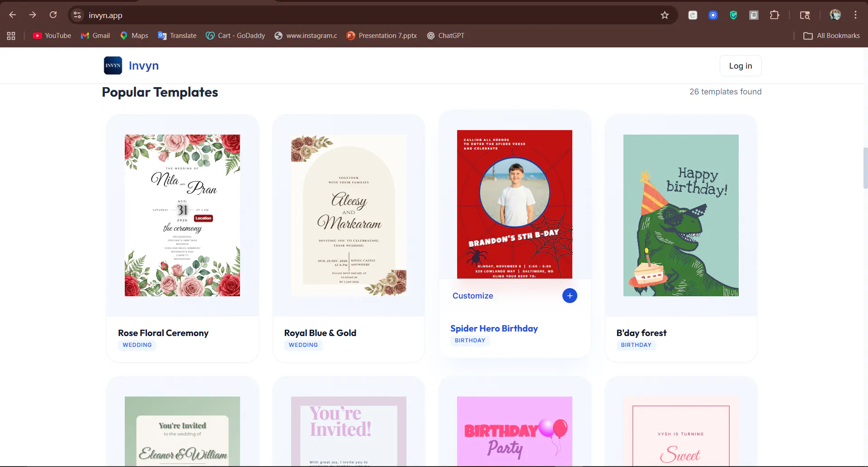
Task: Open the Maps bookmark
Action: (134, 36)
